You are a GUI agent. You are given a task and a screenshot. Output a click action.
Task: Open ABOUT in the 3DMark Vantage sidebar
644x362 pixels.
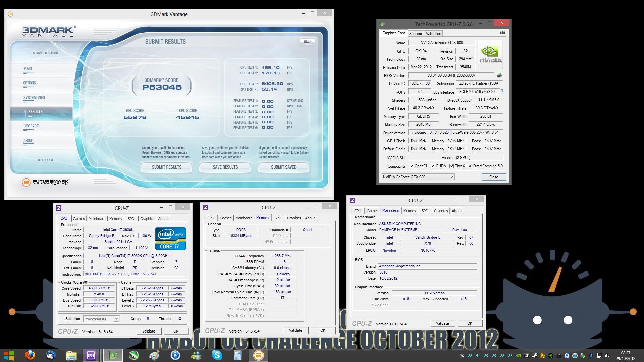pyautogui.click(x=29, y=141)
